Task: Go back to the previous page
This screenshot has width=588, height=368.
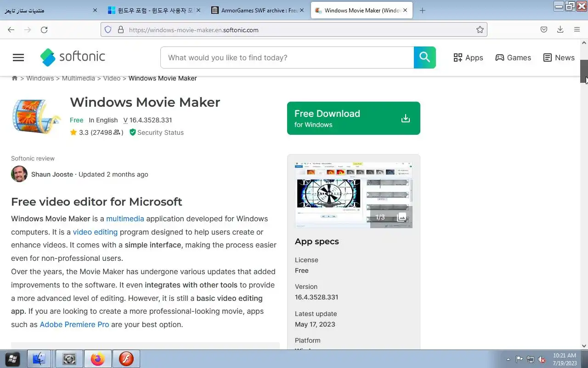Action: [x=11, y=29]
